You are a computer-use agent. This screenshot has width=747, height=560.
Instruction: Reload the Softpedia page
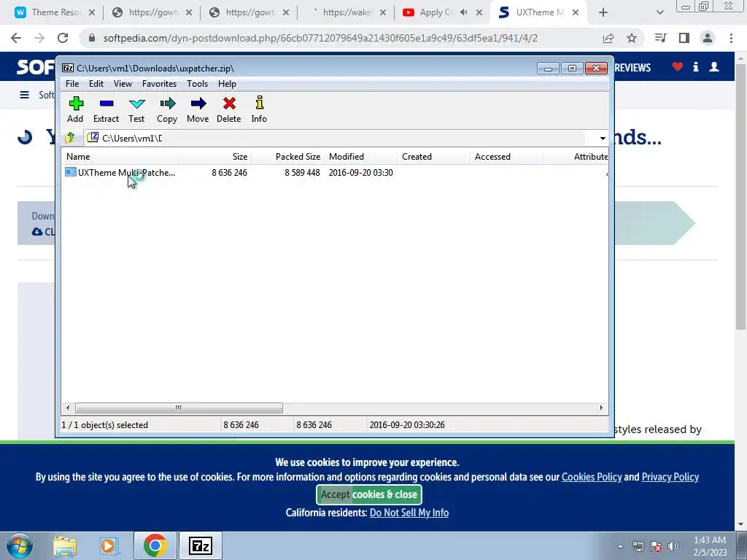[63, 38]
